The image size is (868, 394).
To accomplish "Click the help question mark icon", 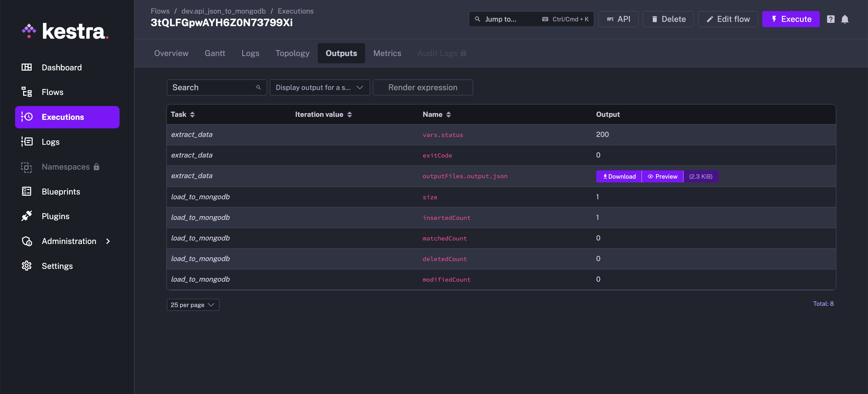I will pyautogui.click(x=831, y=19).
